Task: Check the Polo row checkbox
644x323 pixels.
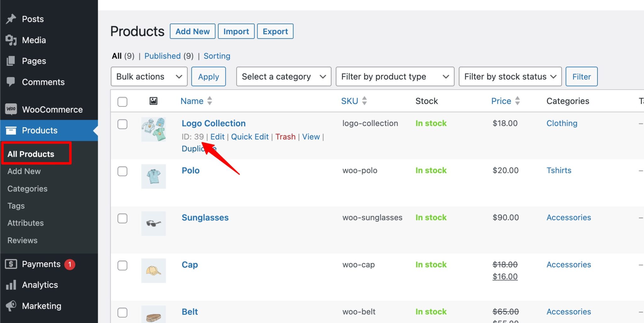Action: point(122,171)
